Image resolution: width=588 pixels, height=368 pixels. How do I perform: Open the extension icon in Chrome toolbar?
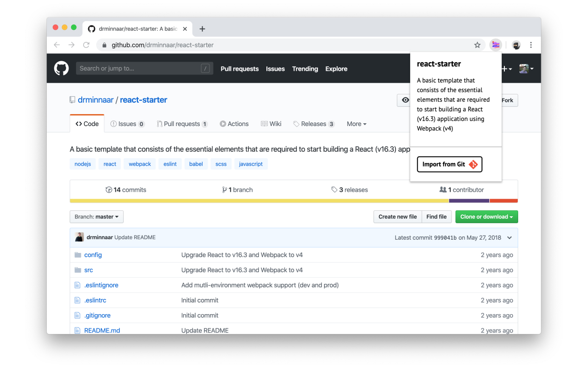[496, 45]
